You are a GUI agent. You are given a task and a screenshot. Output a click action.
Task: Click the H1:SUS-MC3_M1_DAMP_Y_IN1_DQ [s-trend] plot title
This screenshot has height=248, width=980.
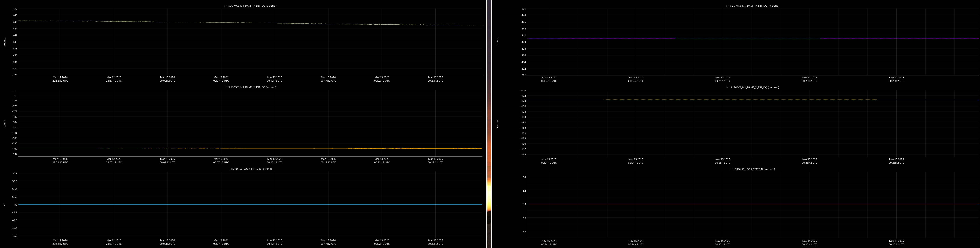point(250,87)
